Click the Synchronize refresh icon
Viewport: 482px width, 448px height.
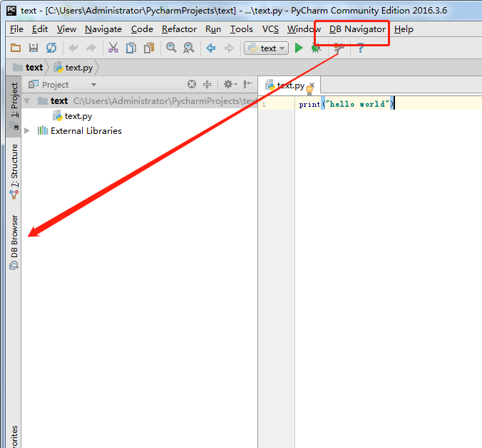[51, 48]
